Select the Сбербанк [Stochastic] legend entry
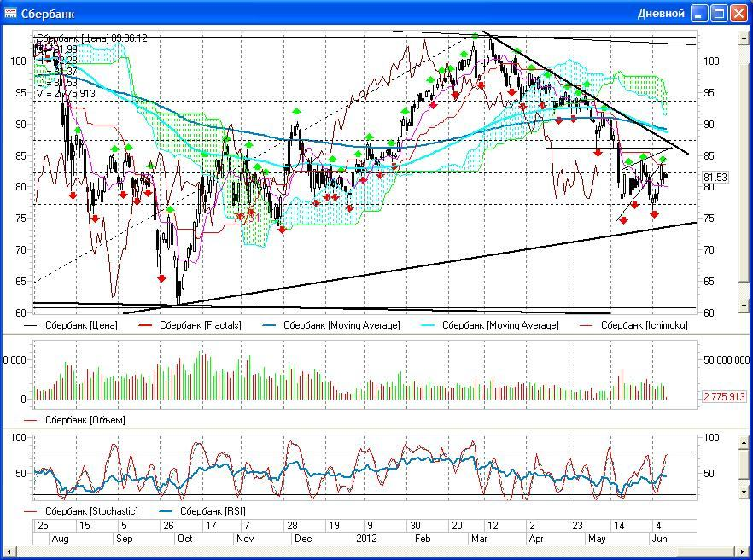Image resolution: width=753 pixels, height=560 pixels. (x=91, y=511)
